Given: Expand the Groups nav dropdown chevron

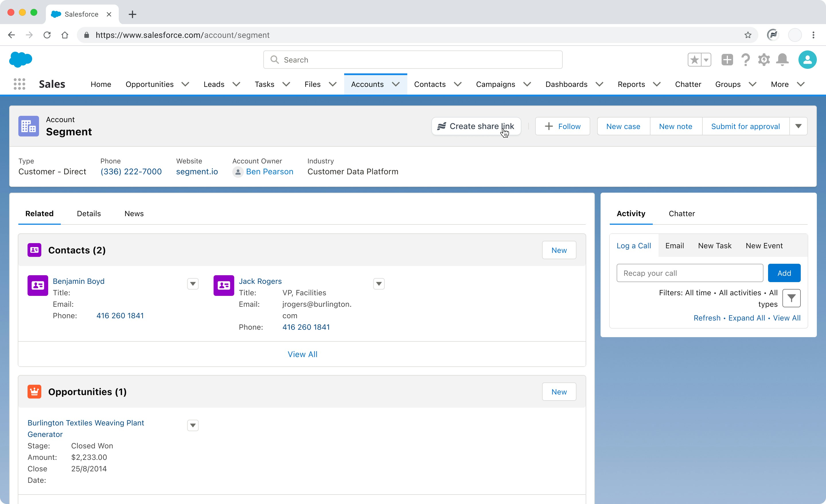Looking at the screenshot, I should (x=752, y=84).
